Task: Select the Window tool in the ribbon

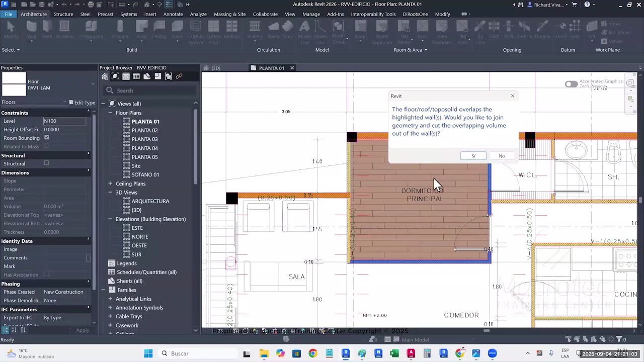Action: [x=64, y=30]
